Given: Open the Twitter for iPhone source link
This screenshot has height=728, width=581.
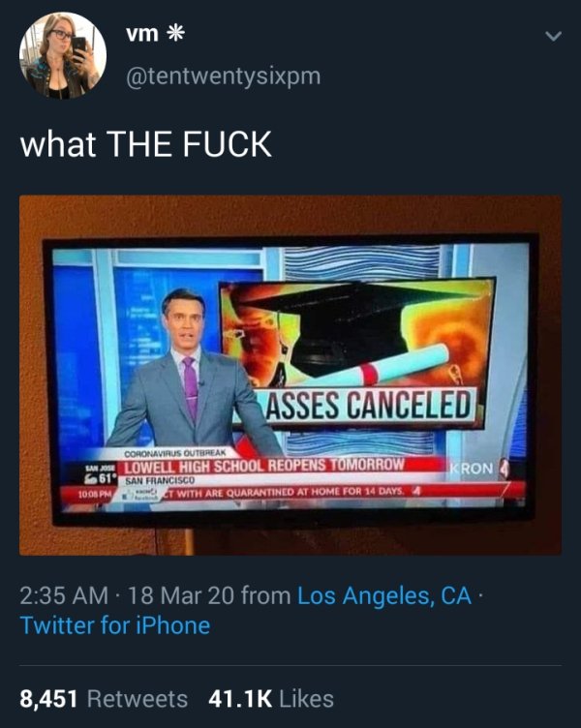Looking at the screenshot, I should click(115, 625).
